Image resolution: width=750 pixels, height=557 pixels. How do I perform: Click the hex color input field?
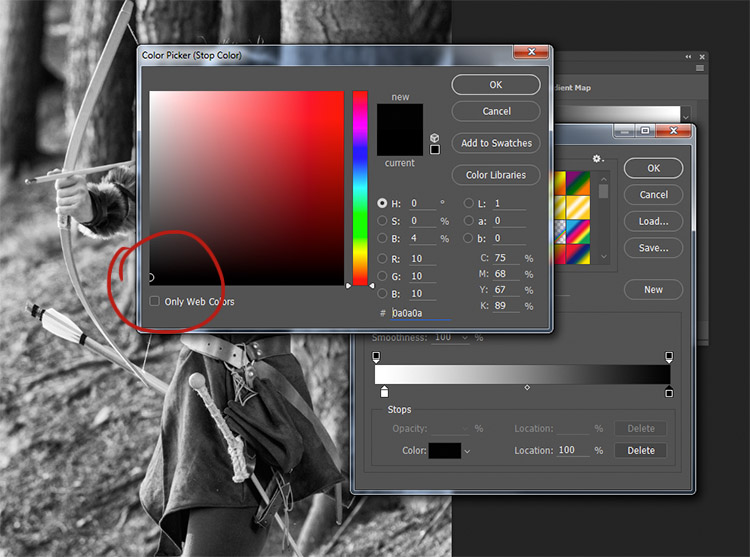[x=421, y=313]
